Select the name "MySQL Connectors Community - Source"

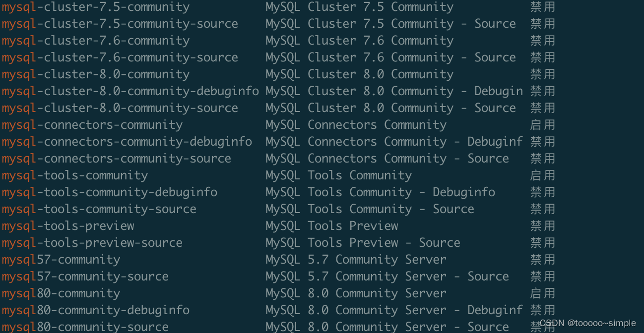click(x=387, y=159)
